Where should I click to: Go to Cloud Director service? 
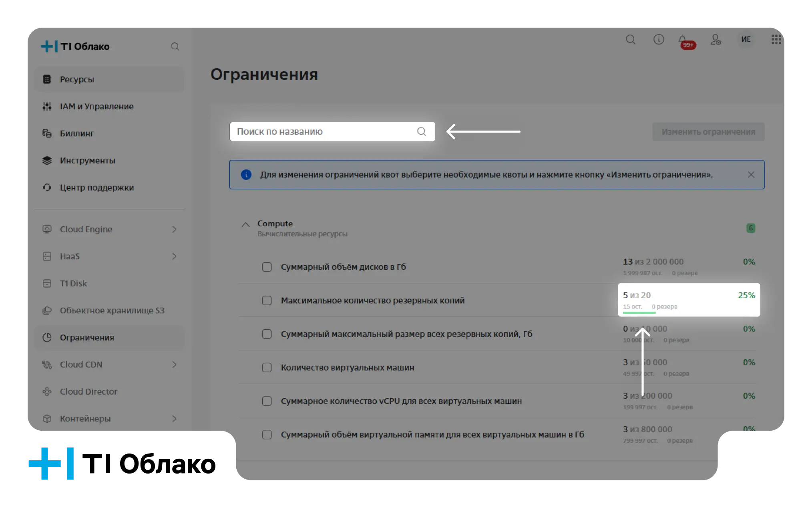coord(109,391)
